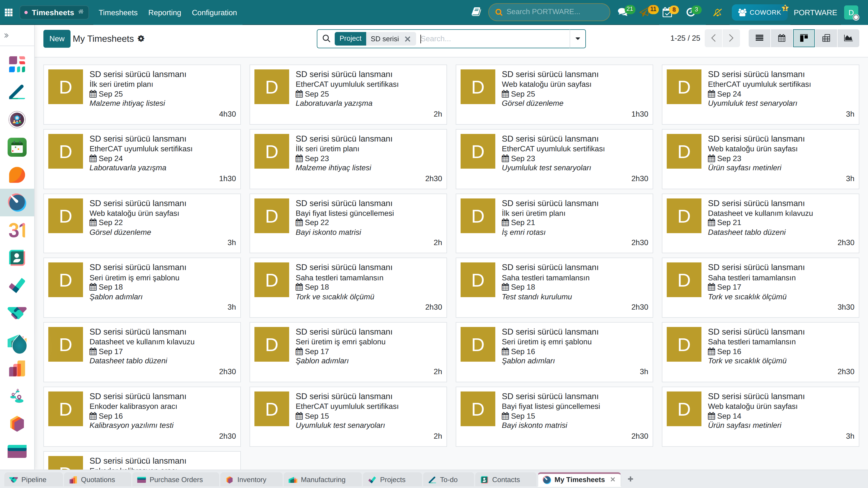Switch to list view

pos(759,38)
